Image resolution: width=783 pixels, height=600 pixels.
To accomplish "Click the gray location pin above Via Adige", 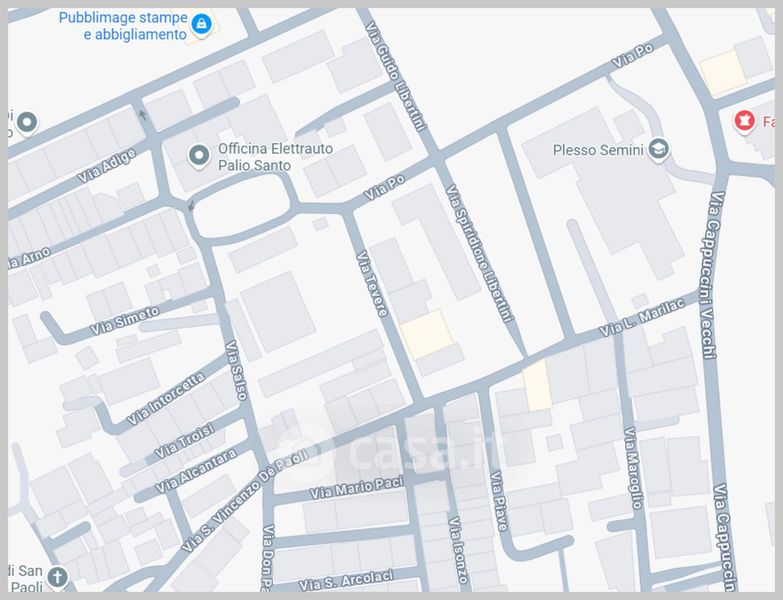I will click(x=26, y=122).
